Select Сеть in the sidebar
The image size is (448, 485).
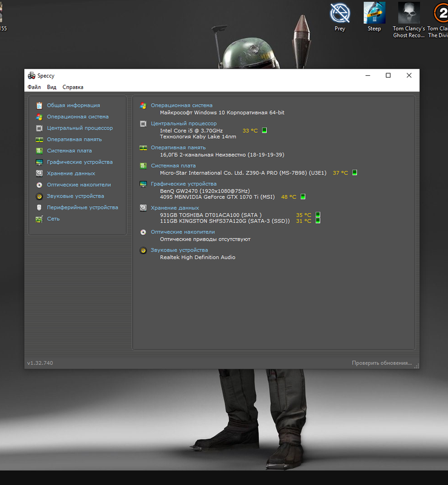click(x=53, y=219)
